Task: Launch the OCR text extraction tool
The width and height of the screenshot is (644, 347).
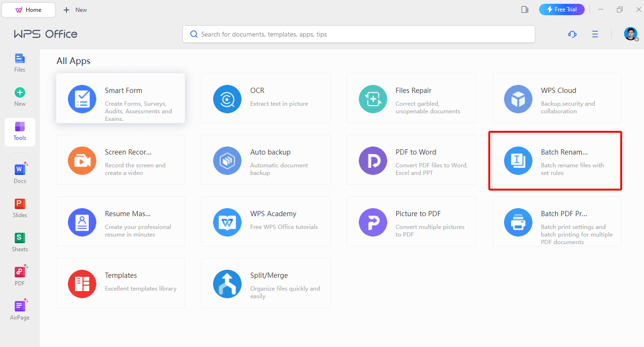Action: click(266, 98)
